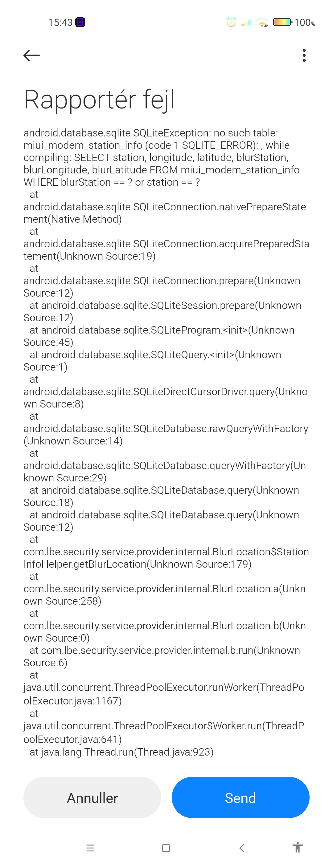Viewport: 333px width, 868px height.
Task: Tap the mobile signal strength icon
Action: 246,22
